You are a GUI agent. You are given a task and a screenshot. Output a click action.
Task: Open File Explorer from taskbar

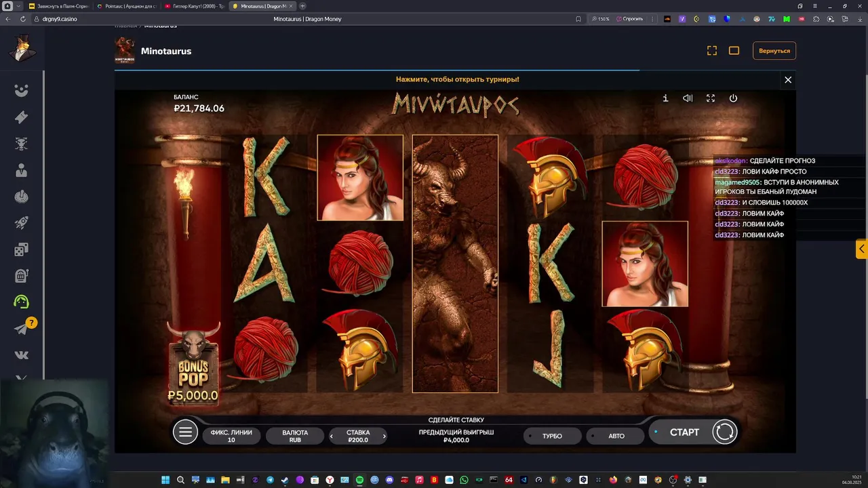[225, 480]
